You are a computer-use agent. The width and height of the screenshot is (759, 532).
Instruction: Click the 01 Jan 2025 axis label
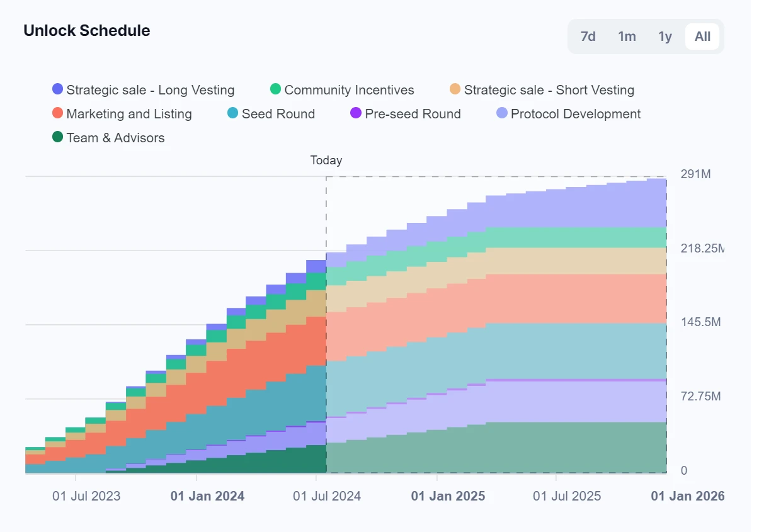[448, 496]
